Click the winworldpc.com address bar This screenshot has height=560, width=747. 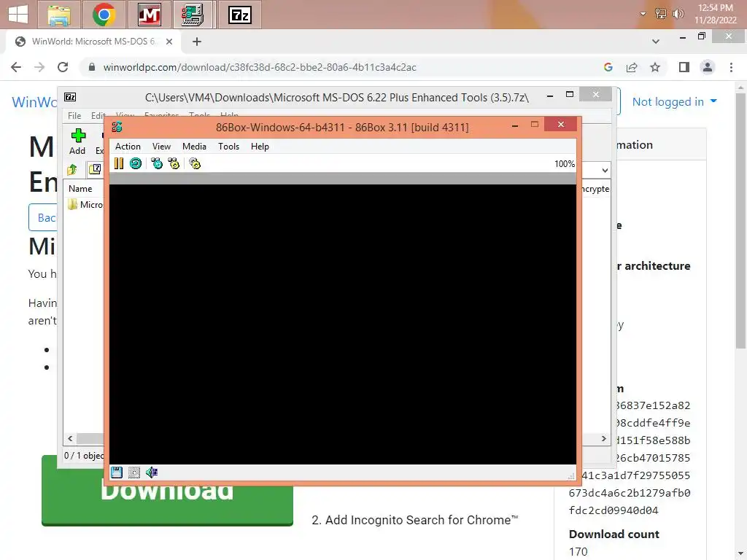(260, 67)
